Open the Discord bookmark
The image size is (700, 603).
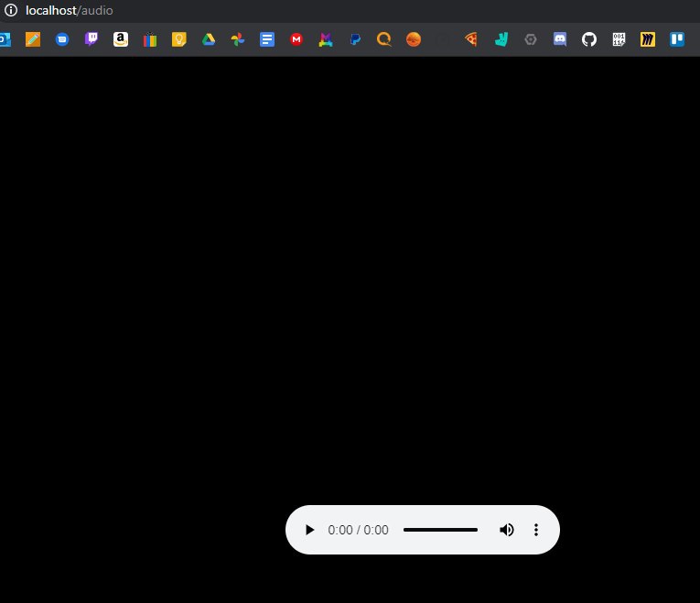pos(560,39)
